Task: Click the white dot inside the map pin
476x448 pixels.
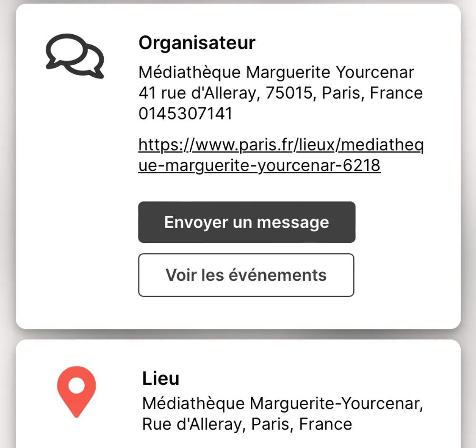Action: point(76,385)
